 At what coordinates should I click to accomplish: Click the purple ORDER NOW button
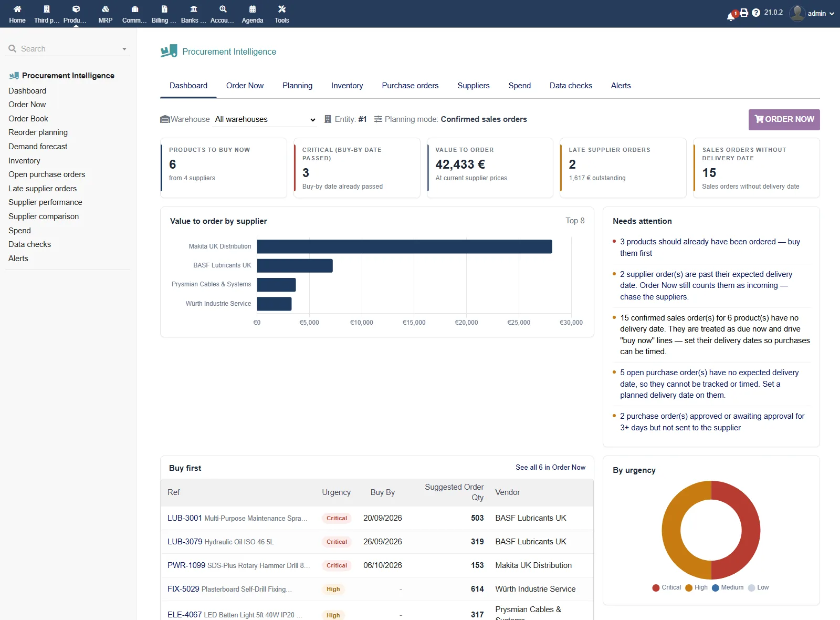tap(784, 119)
